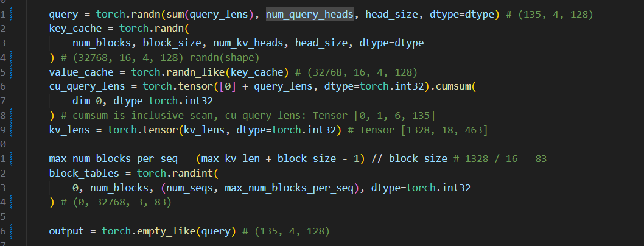The image size is (644, 246).
Task: Click the Tensor [1328, 18, 463] comment
Action: click(x=424, y=130)
